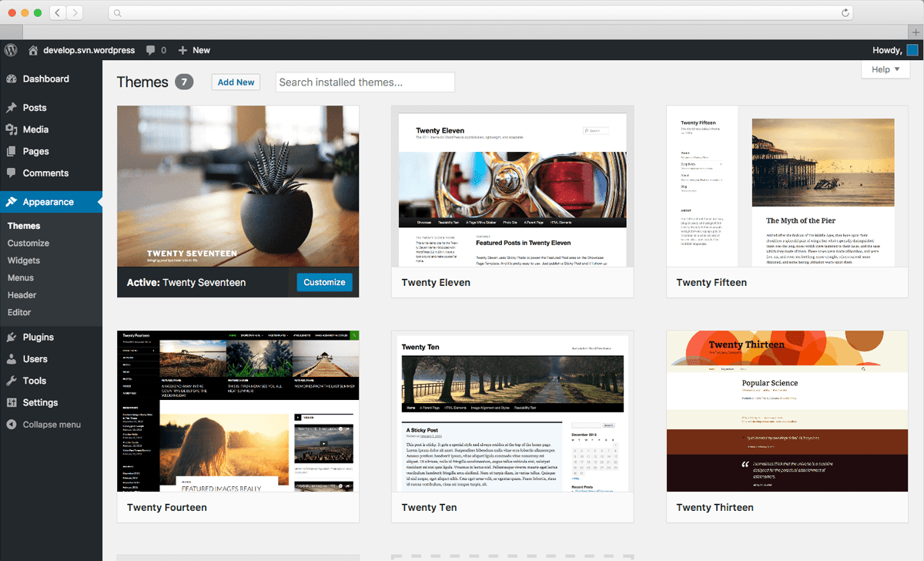Click the Twenty Ten theme name
Image resolution: width=924 pixels, height=561 pixels.
coord(430,508)
